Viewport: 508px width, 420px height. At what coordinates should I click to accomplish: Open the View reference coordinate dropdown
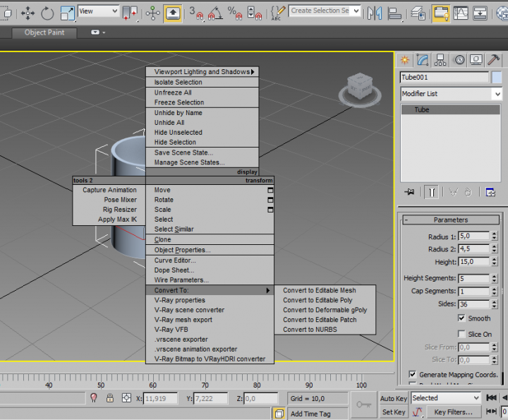click(x=98, y=11)
